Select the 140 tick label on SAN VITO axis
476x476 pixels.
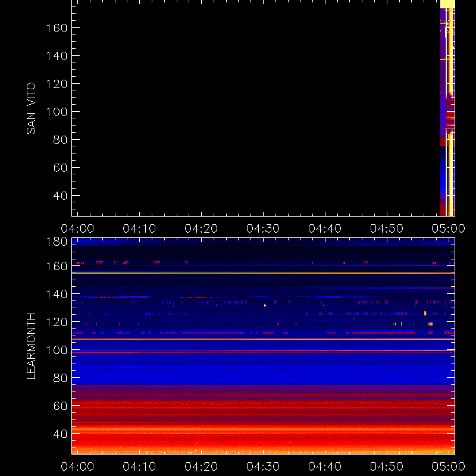[x=57, y=56]
